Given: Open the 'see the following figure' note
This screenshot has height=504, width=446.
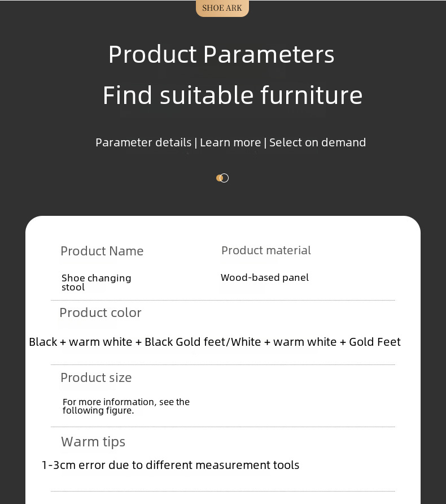Looking at the screenshot, I should (126, 406).
